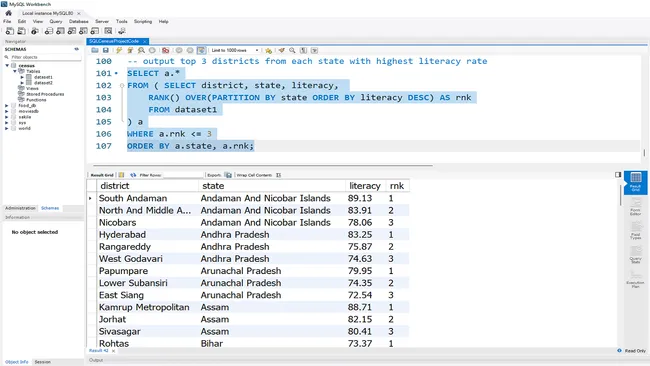
Task: Click the rollback transaction icon
Action: point(190,50)
